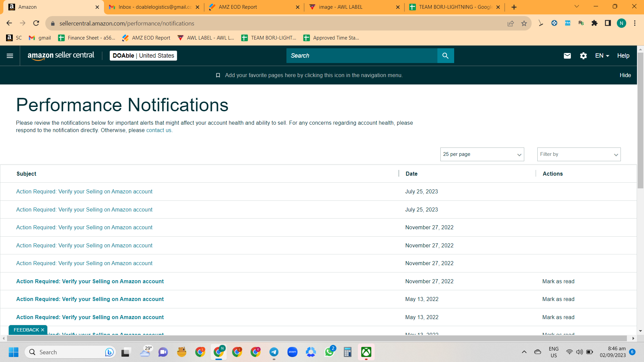The height and width of the screenshot is (362, 644).
Task: Open the taskbar weather widget
Action: [x=146, y=352]
